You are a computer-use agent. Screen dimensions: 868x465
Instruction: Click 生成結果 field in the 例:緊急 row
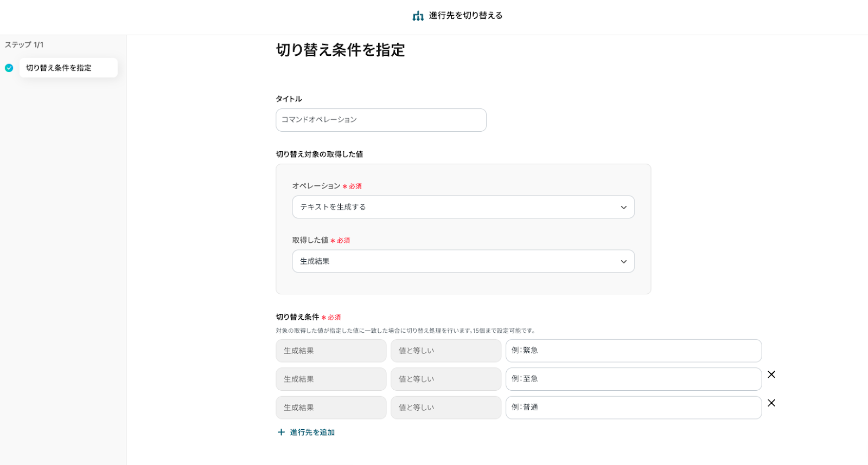click(331, 351)
